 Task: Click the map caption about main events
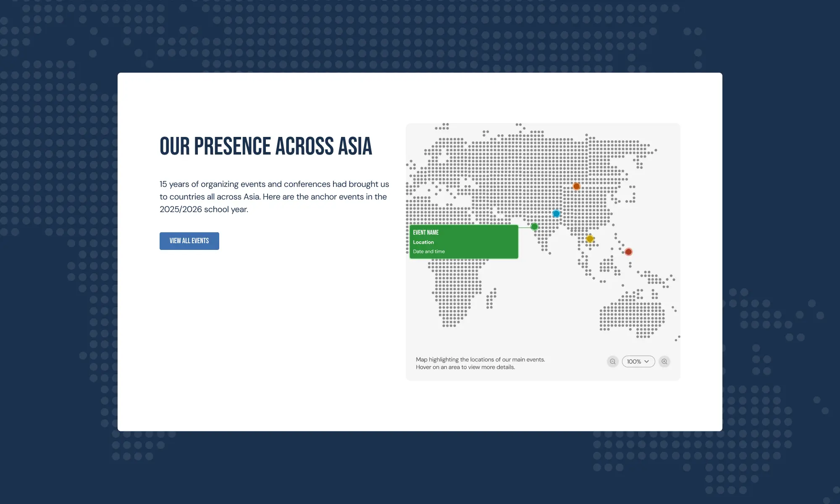[480, 360]
